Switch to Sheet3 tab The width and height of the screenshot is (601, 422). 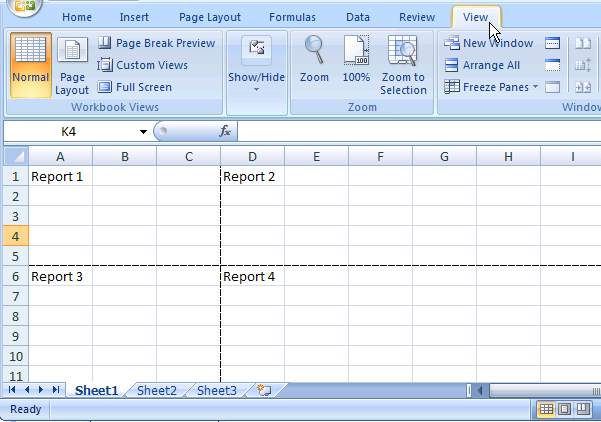click(x=217, y=390)
